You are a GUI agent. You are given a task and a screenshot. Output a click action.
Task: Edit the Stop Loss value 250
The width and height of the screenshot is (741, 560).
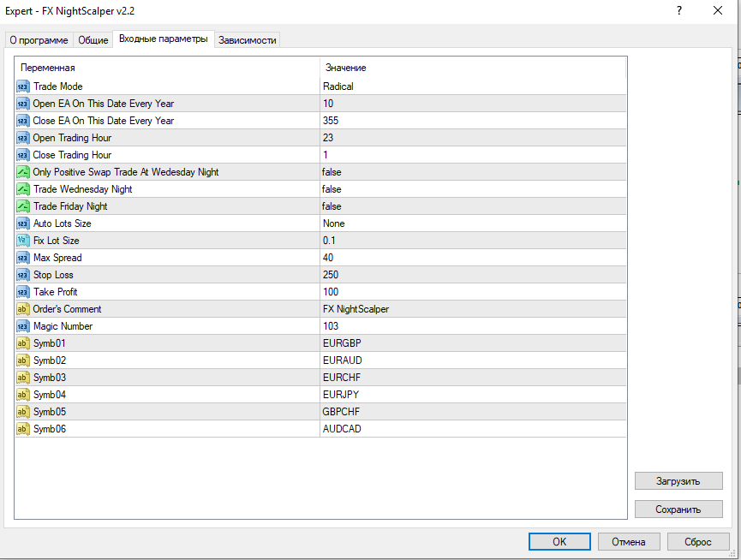click(x=473, y=275)
